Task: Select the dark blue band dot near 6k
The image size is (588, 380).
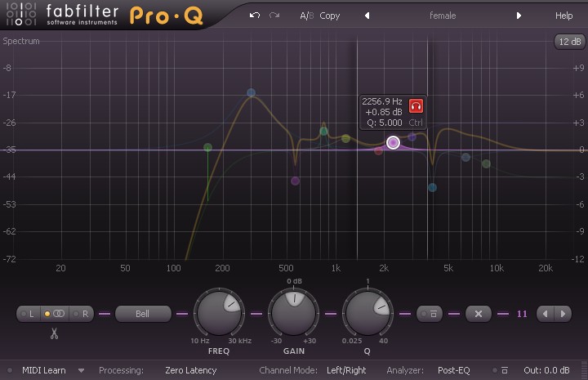Action: [465, 157]
